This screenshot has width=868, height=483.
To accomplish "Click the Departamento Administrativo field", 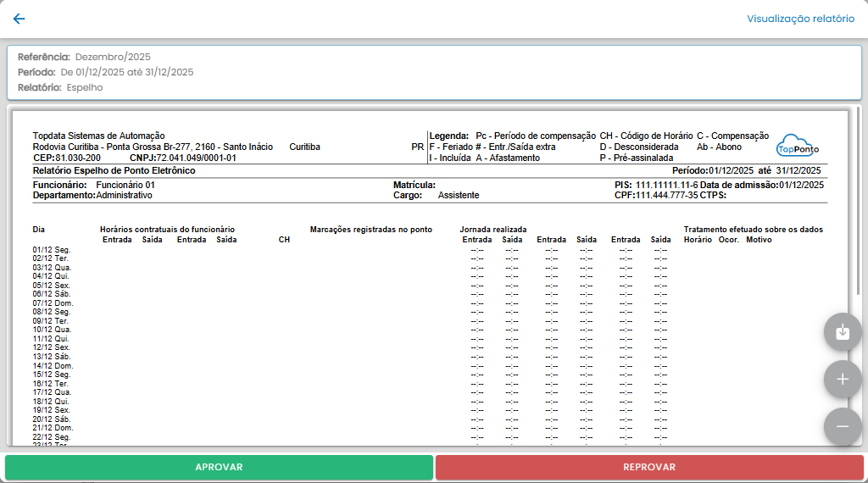I will pyautogui.click(x=92, y=195).
